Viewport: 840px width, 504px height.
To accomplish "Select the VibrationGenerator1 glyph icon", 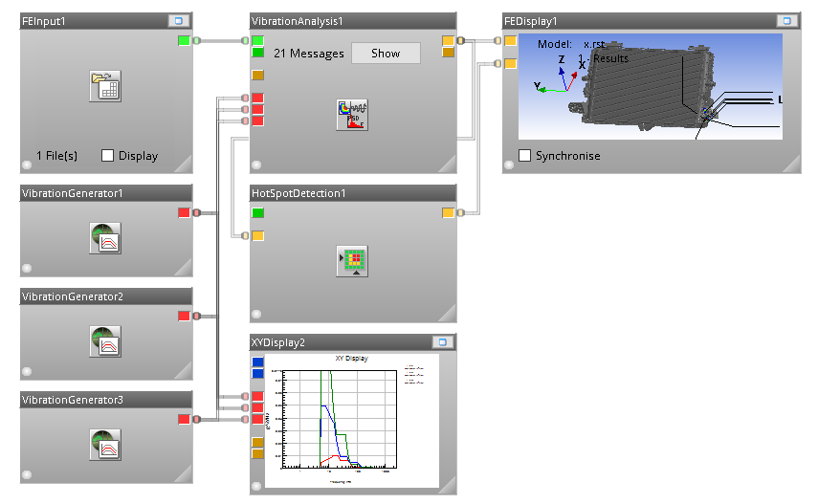I will (105, 237).
